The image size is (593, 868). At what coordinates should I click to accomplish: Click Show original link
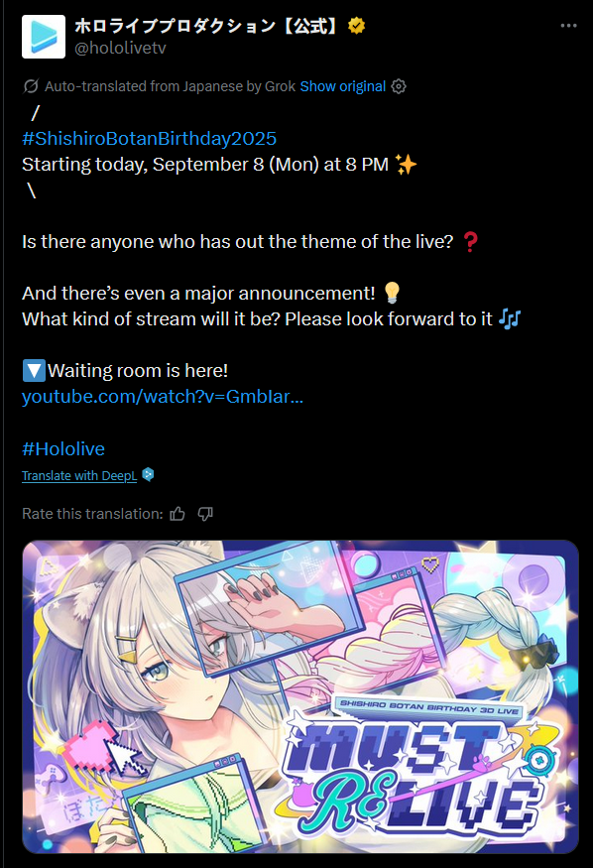pyautogui.click(x=342, y=86)
